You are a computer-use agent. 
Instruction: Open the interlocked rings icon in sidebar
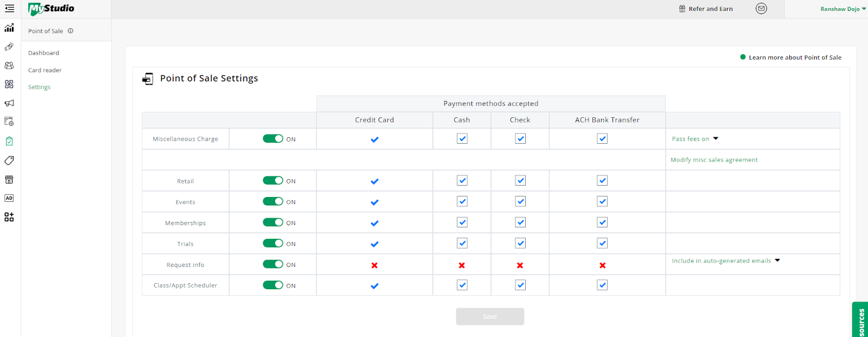(x=9, y=84)
